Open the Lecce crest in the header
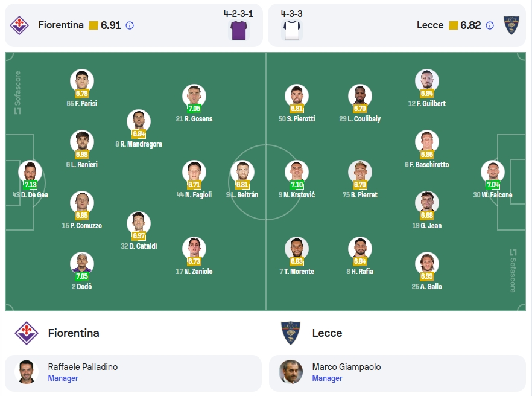 point(511,25)
